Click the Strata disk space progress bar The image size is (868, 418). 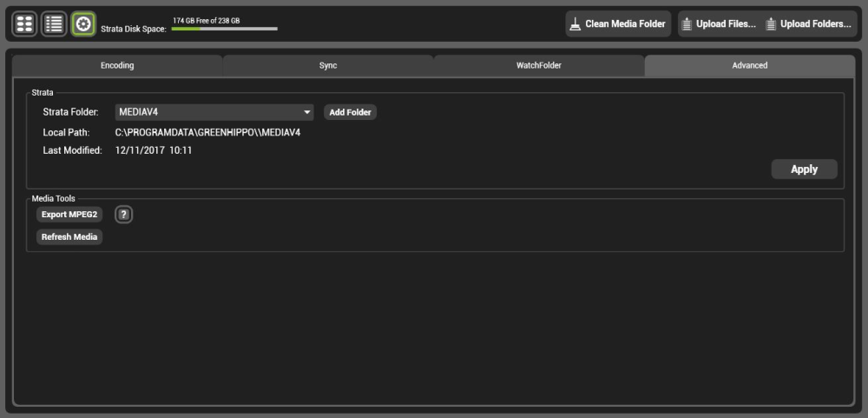(x=224, y=29)
